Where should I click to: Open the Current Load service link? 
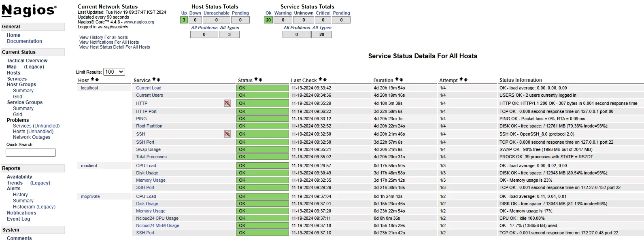149,88
